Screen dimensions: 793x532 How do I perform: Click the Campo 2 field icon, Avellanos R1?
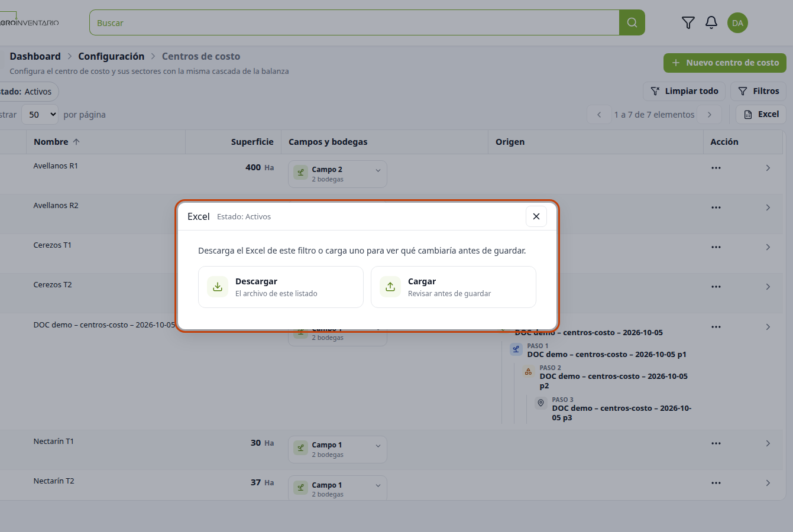[300, 172]
